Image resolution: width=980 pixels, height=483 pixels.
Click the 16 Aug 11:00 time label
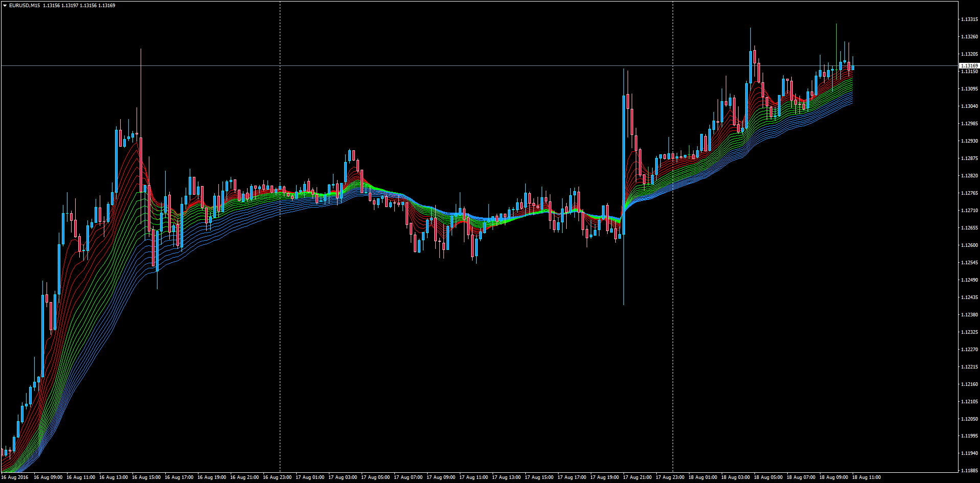[x=81, y=477]
